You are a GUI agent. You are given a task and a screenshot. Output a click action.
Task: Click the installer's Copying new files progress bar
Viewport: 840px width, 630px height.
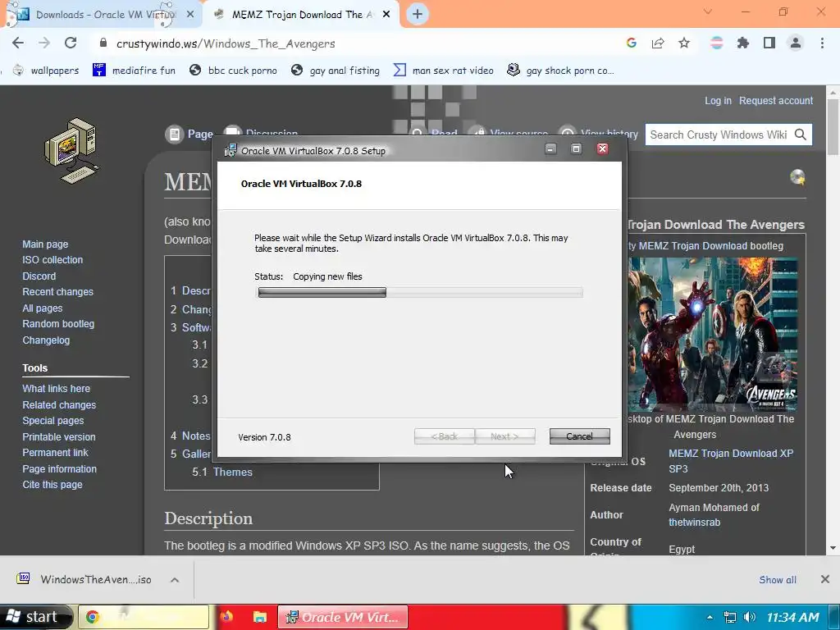(x=421, y=292)
